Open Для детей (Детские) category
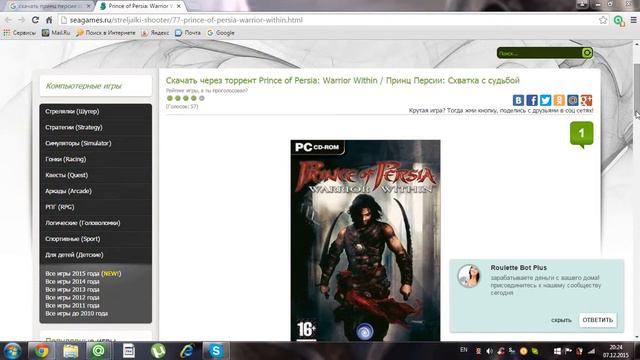The height and width of the screenshot is (360, 640). [74, 255]
